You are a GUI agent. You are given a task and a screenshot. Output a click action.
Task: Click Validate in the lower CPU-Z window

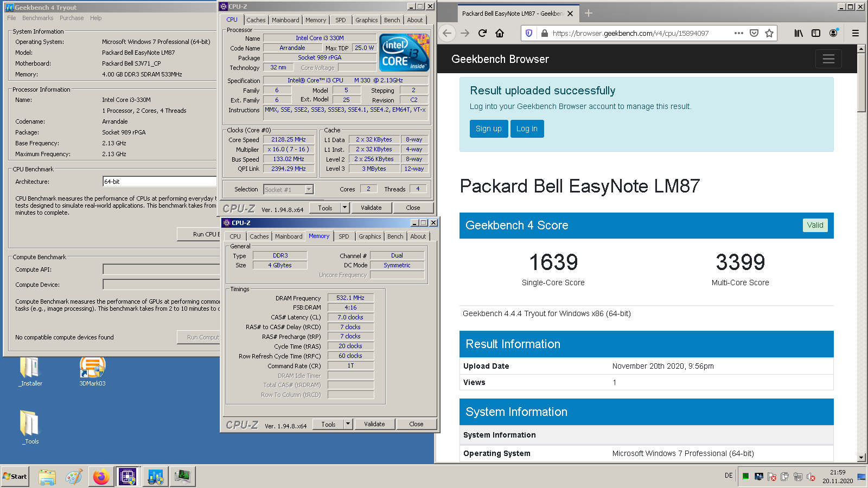[374, 424]
